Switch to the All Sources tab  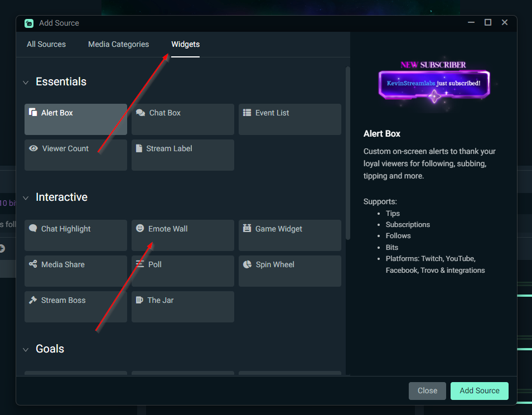tap(46, 44)
